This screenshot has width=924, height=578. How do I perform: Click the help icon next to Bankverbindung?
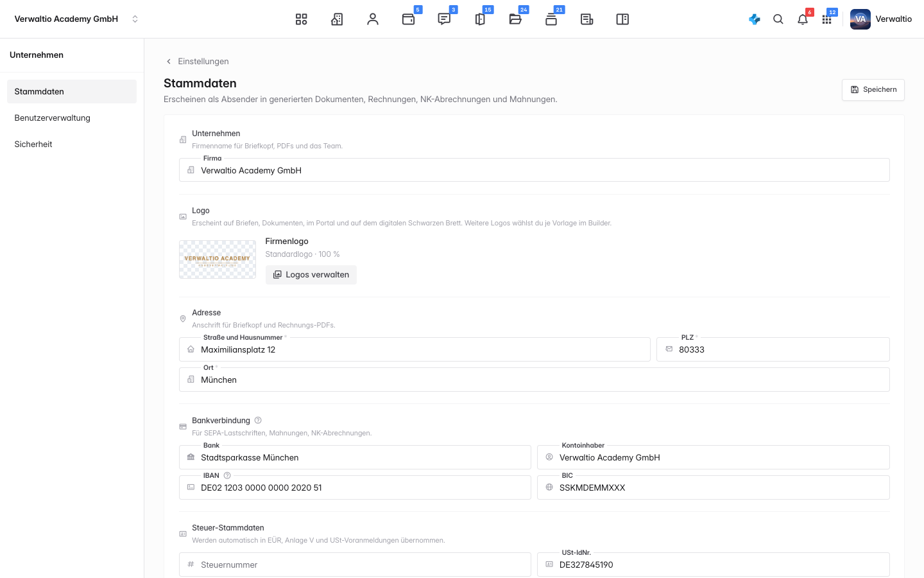click(x=258, y=421)
